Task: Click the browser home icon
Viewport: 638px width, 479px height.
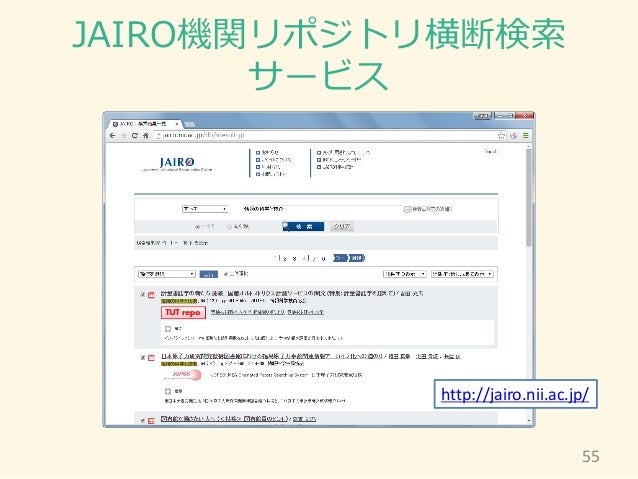Action: pos(145,136)
